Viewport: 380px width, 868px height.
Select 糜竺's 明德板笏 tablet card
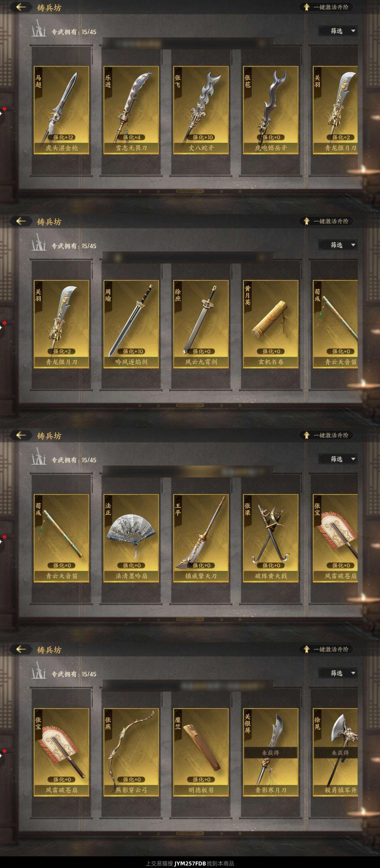point(201,752)
